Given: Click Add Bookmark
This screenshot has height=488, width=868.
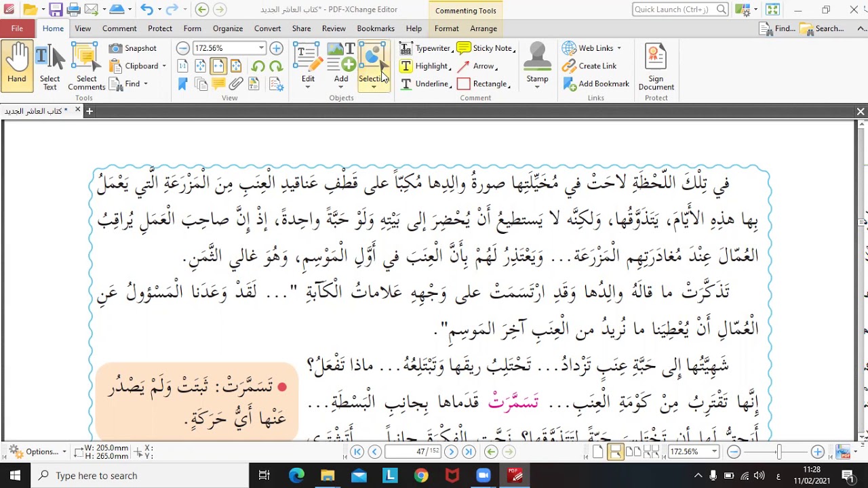Looking at the screenshot, I should (596, 83).
